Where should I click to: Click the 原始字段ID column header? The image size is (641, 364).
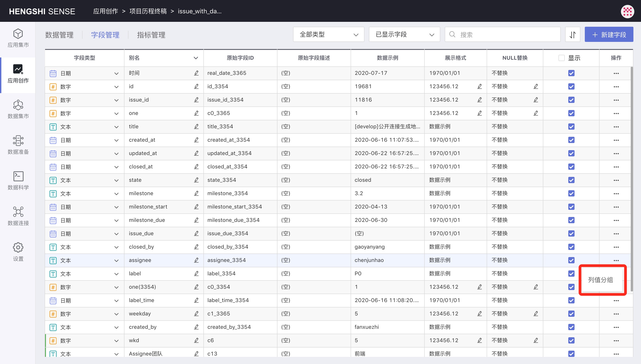[240, 58]
